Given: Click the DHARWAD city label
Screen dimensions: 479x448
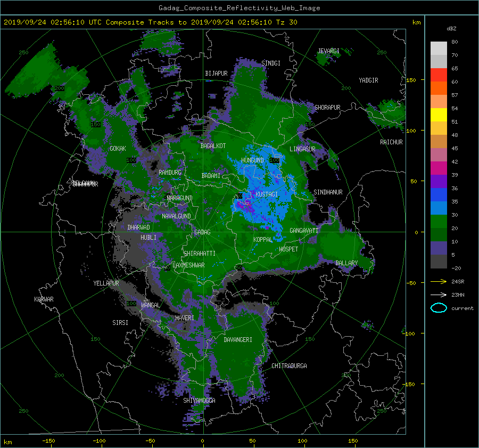Looking at the screenshot, I should click(x=139, y=227).
